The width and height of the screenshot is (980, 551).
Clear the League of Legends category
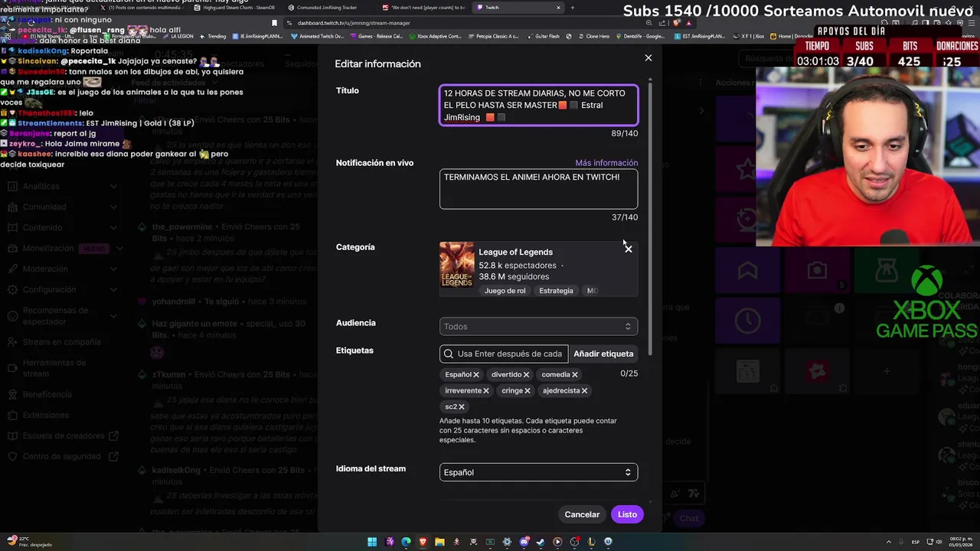pyautogui.click(x=628, y=249)
